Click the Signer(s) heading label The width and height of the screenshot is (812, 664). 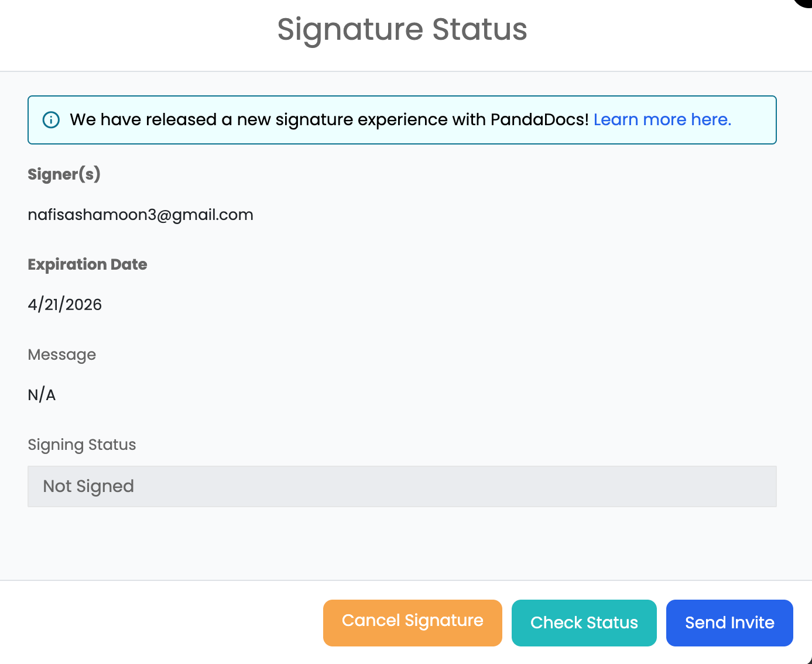point(64,174)
